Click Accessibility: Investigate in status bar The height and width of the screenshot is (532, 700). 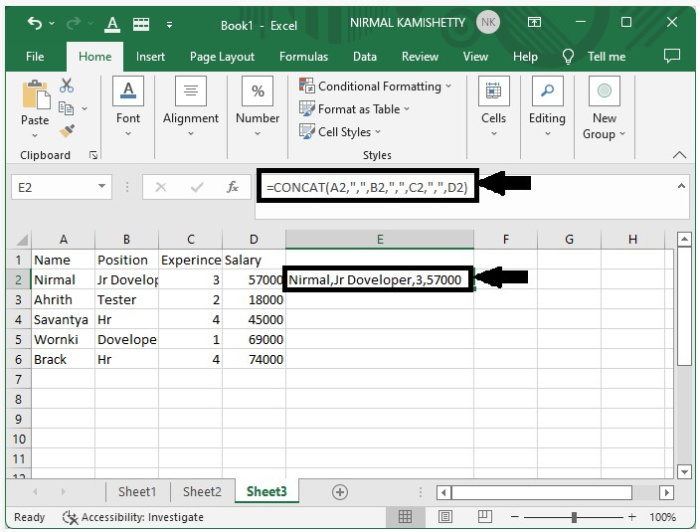(132, 517)
